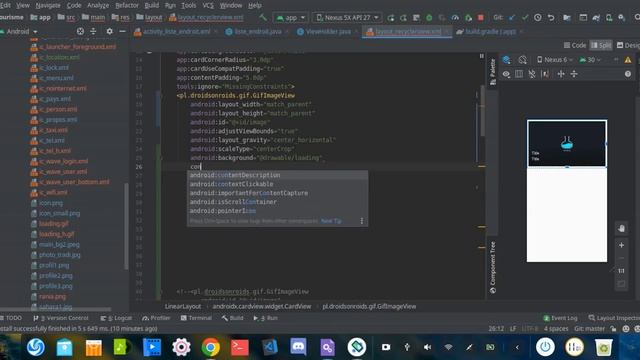Select android:contextClickable suggestion

[278, 184]
